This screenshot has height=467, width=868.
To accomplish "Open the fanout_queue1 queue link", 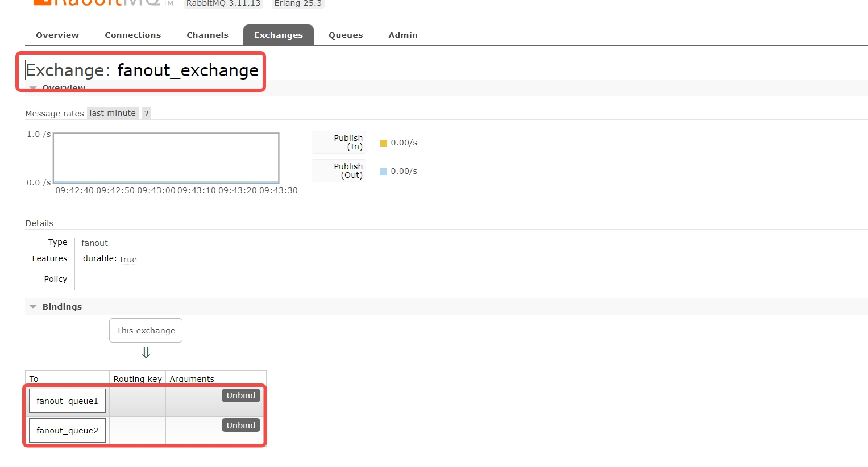I will tap(67, 401).
